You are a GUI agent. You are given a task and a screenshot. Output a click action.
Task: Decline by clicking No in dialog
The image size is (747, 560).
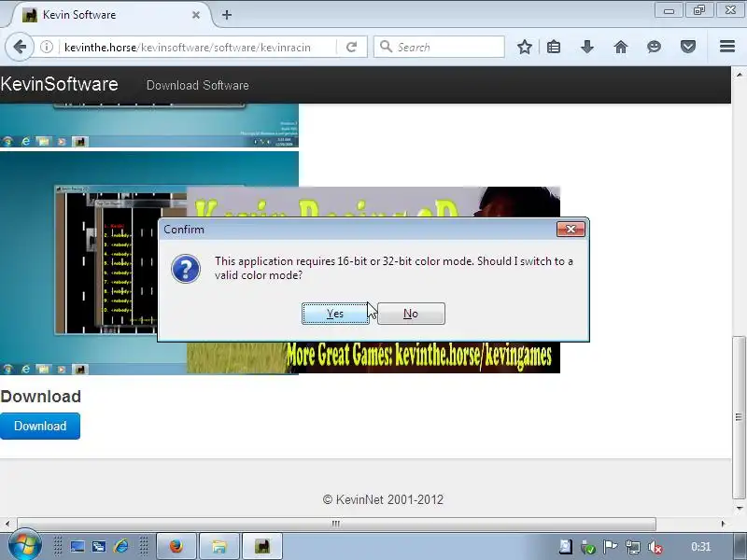411,314
